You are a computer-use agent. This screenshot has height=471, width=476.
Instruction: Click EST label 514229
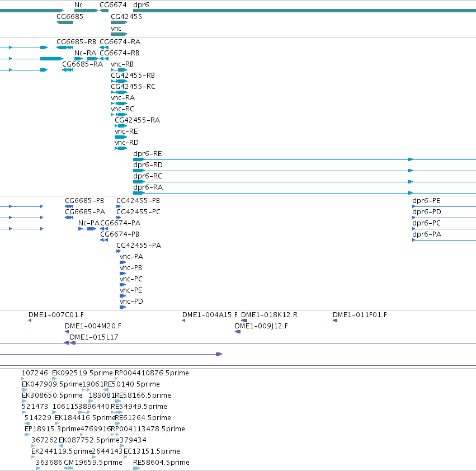pos(38,418)
